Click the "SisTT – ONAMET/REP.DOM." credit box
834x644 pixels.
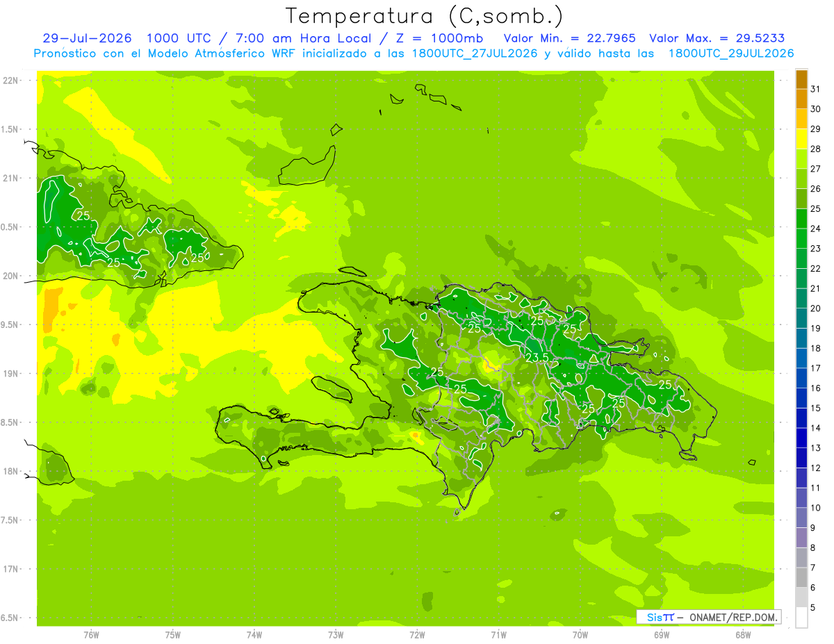pyautogui.click(x=708, y=617)
